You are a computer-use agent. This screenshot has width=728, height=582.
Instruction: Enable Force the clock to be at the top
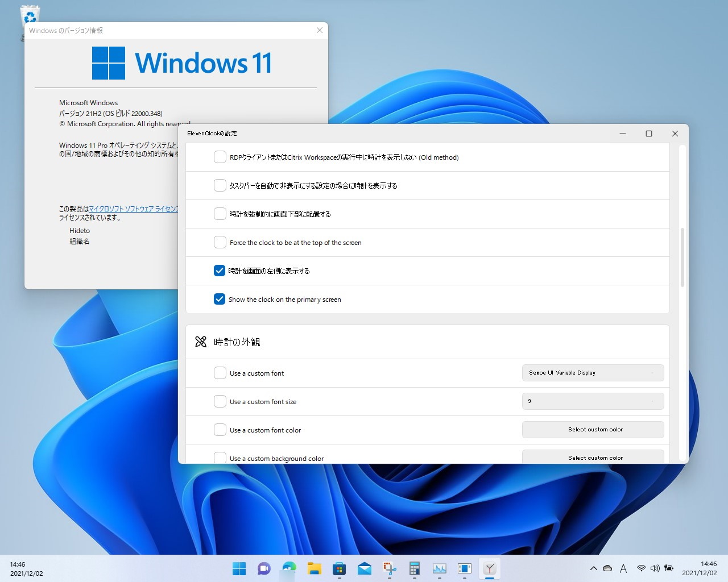tap(220, 242)
